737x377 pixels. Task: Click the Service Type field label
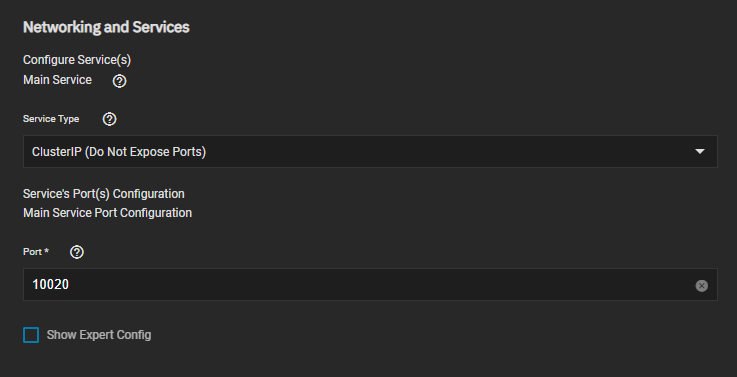(x=51, y=119)
